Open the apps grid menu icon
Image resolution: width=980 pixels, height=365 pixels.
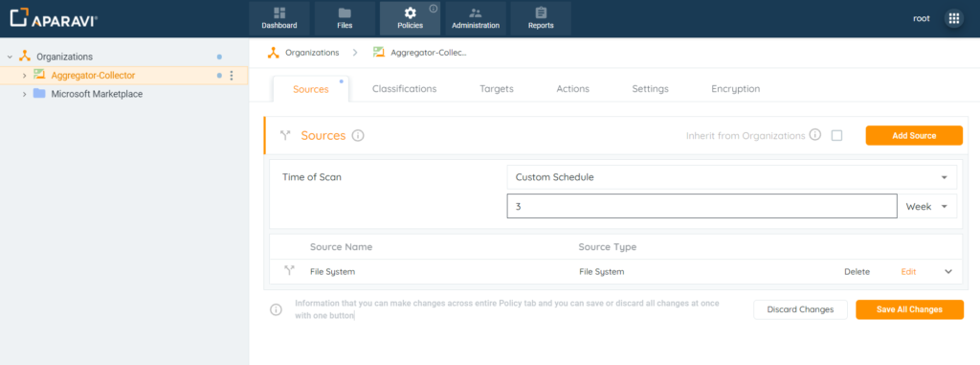click(x=954, y=19)
